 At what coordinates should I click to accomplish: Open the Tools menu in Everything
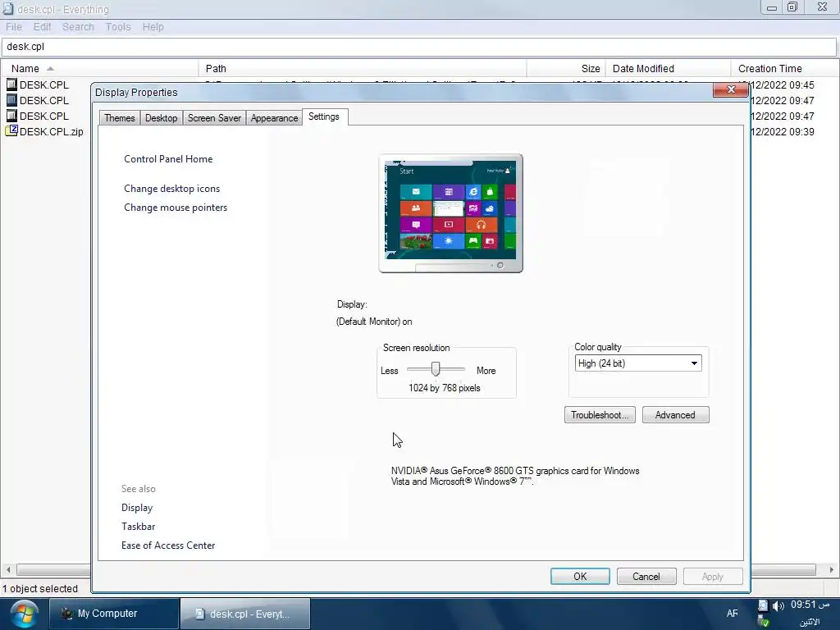118,27
